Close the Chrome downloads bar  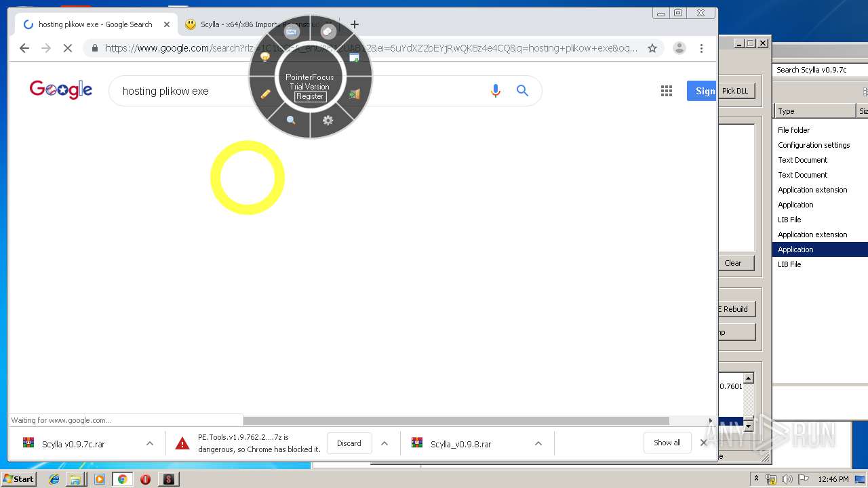(704, 443)
